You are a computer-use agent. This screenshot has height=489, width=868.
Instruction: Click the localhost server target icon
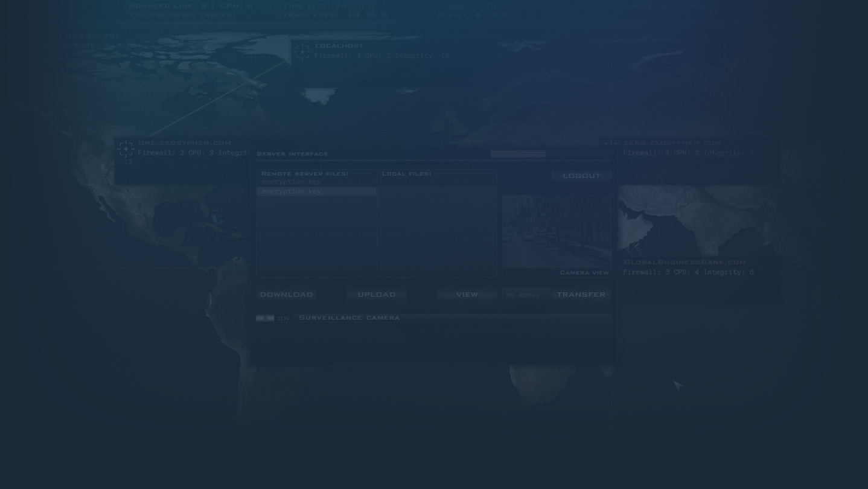[x=302, y=52]
